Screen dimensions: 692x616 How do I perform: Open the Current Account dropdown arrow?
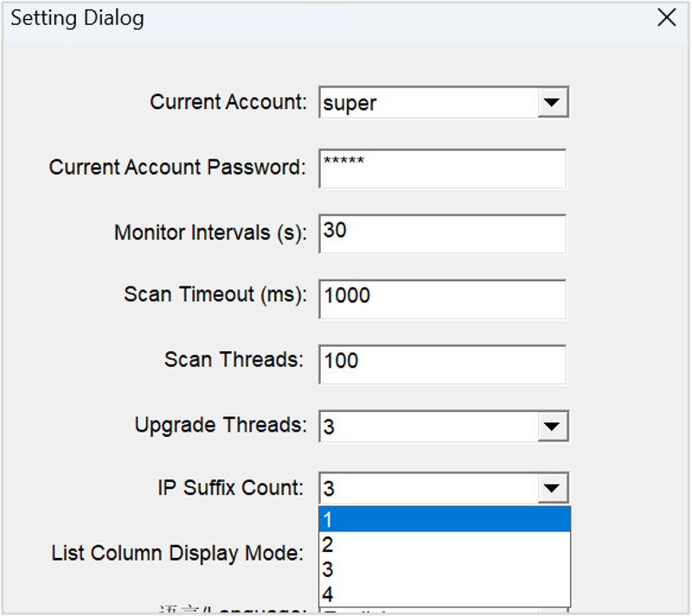[551, 103]
